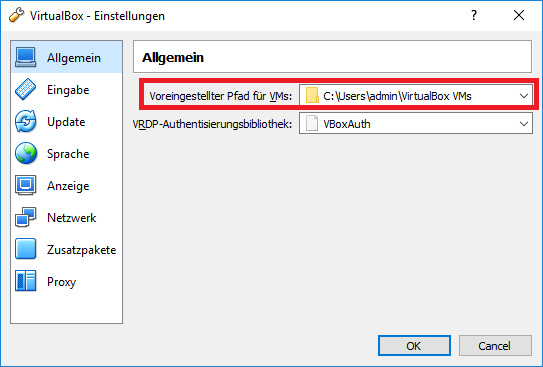Image resolution: width=543 pixels, height=367 pixels.
Task: Confirm settings with the OK button
Action: [x=414, y=346]
